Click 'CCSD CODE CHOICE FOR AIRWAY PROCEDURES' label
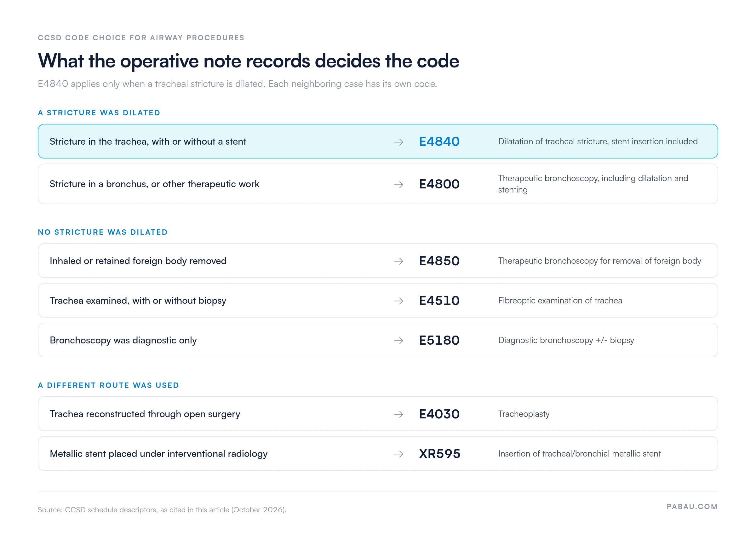Screen dimensions: 756x552 [x=141, y=38]
